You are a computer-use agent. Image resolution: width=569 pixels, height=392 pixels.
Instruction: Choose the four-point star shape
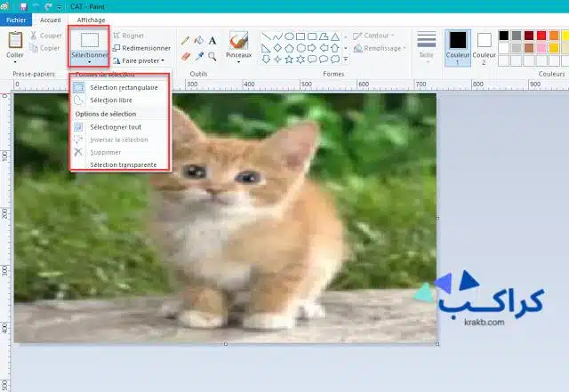tap(277, 60)
